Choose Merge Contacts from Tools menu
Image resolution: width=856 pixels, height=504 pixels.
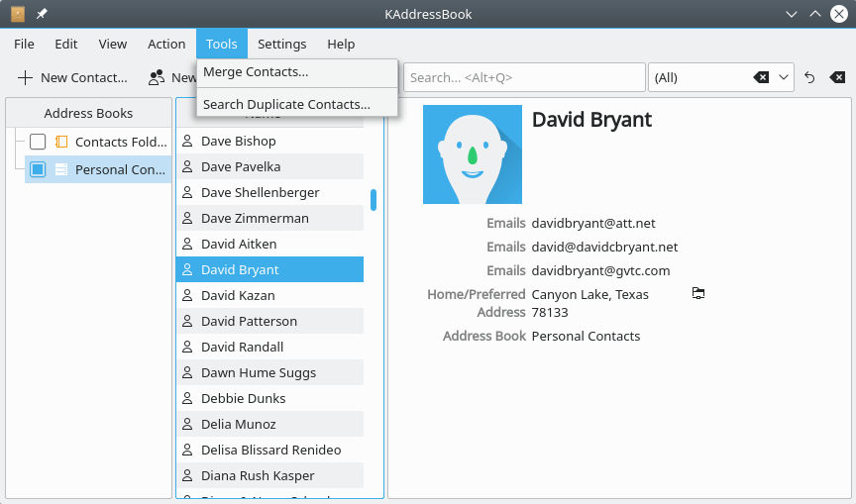coord(297,72)
